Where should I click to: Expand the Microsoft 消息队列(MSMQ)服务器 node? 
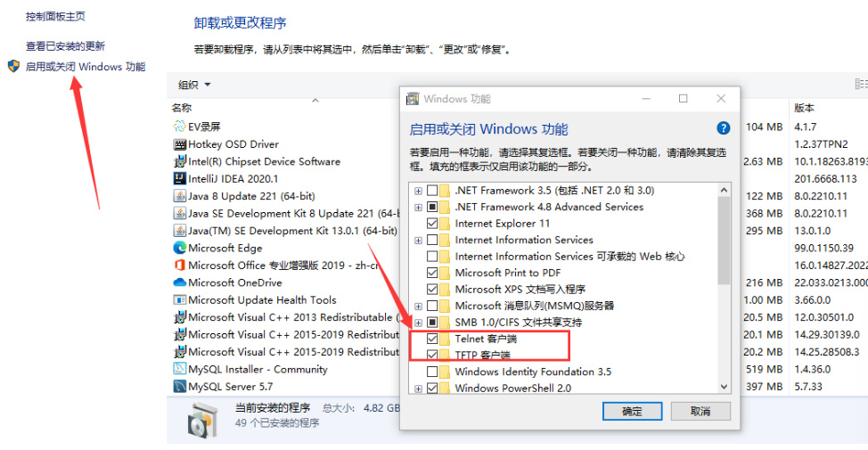[x=419, y=307]
